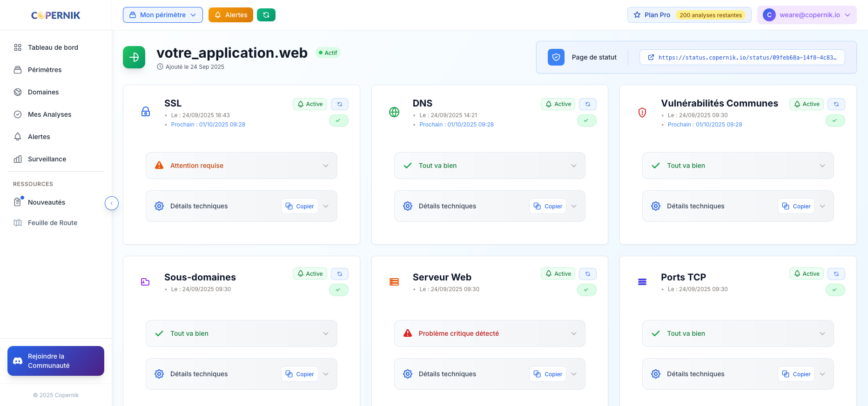Image resolution: width=868 pixels, height=406 pixels.
Task: Click the SSL card refresh icon
Action: 339,104
